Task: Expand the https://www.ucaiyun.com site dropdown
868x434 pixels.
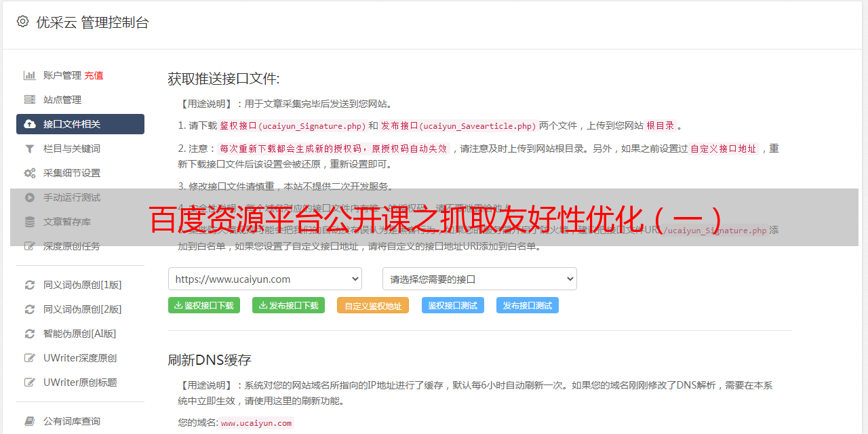Action: (265, 279)
